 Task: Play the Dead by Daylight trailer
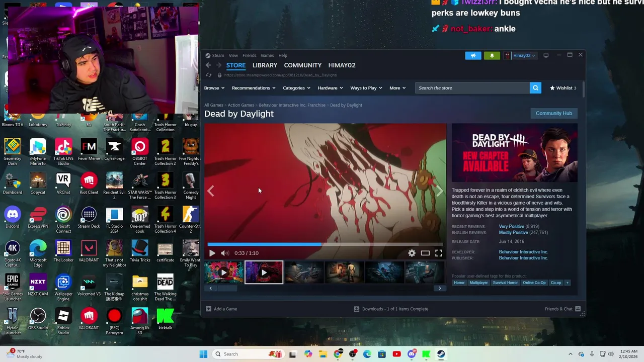click(212, 253)
